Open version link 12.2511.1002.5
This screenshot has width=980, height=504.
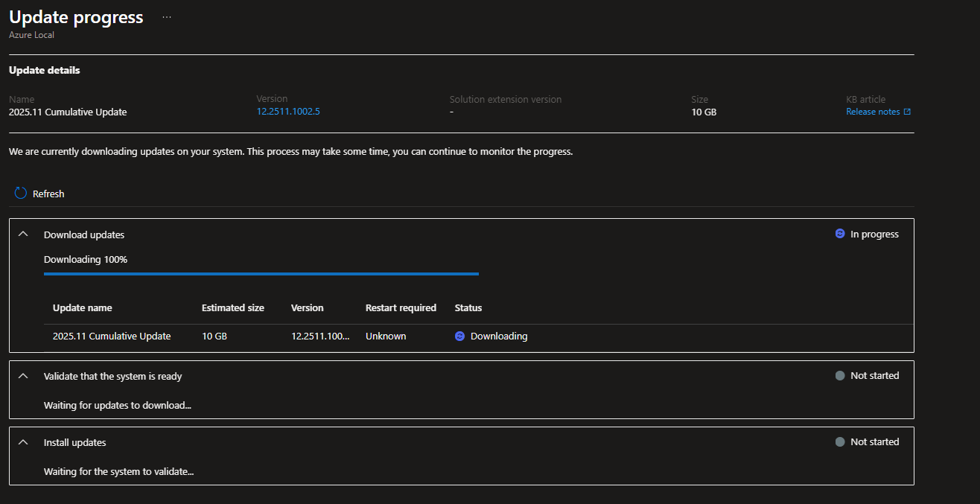[288, 111]
